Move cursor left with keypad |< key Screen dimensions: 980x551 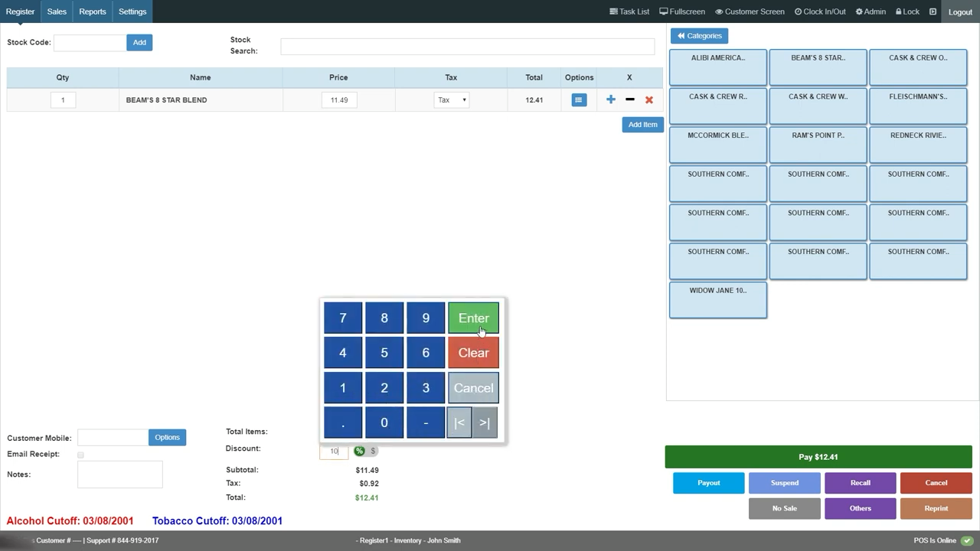[459, 422]
